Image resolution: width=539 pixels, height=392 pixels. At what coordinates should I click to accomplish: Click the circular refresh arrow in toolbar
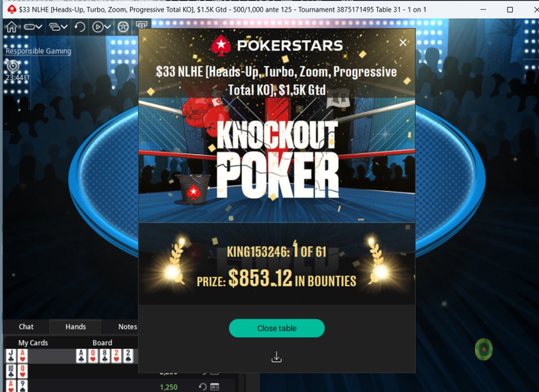(80, 27)
